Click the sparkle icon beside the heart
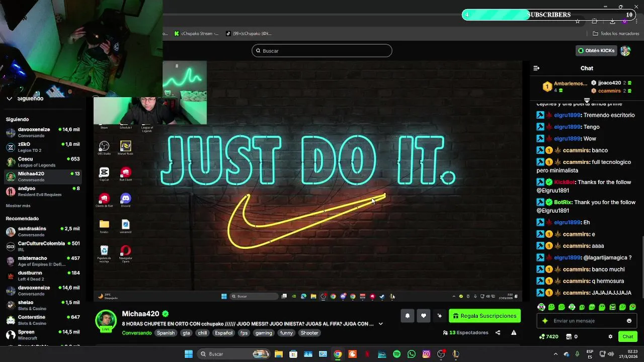Viewport: 644px width, 362px height. [x=440, y=316]
